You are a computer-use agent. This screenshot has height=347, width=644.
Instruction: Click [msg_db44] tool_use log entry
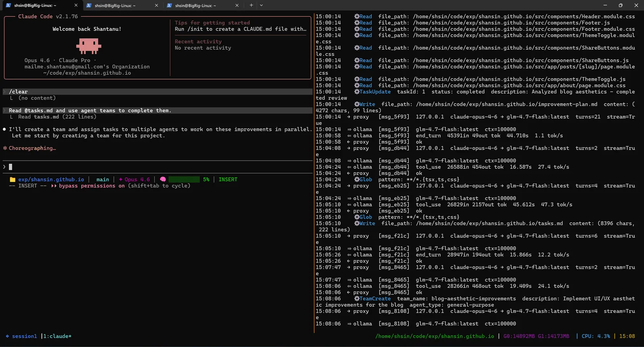(x=442, y=167)
